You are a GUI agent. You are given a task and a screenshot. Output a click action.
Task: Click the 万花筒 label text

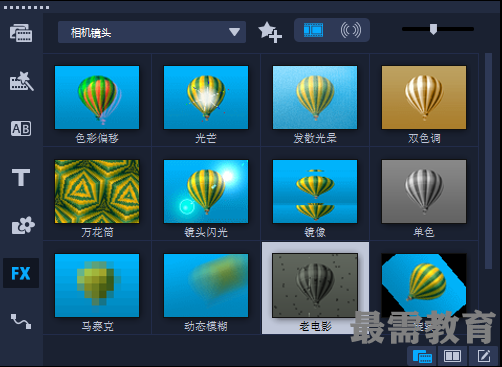click(x=97, y=232)
